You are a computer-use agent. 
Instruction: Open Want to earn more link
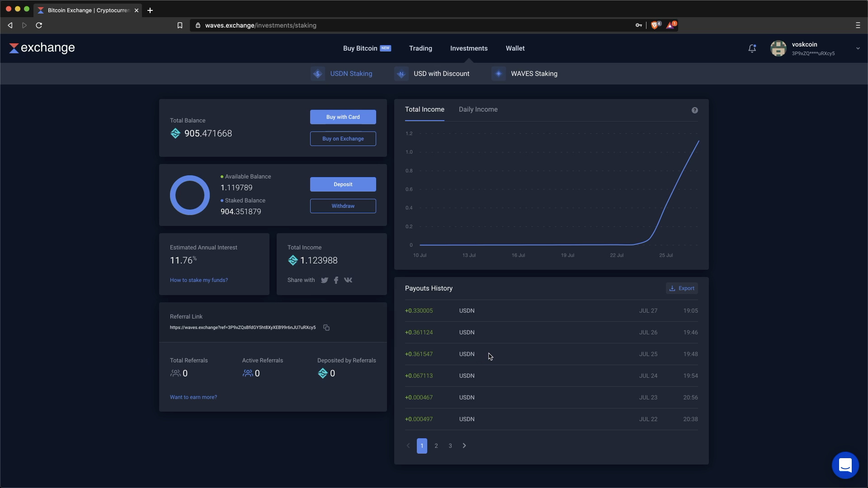[193, 397]
